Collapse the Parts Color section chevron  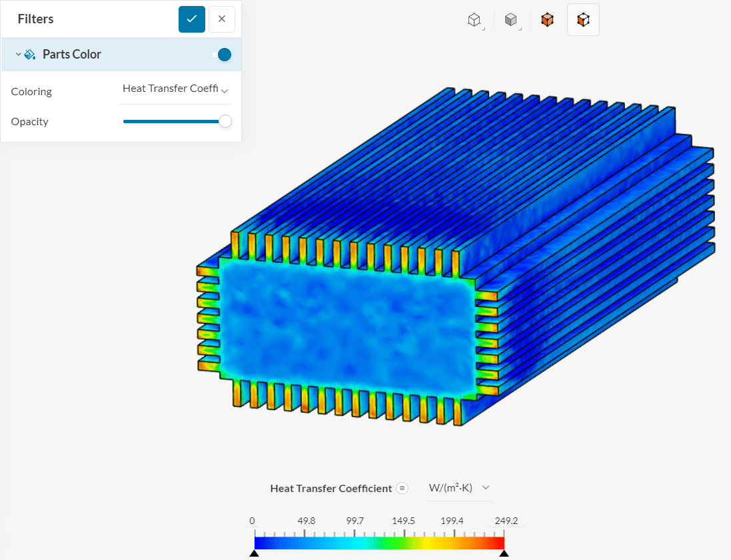coord(18,55)
